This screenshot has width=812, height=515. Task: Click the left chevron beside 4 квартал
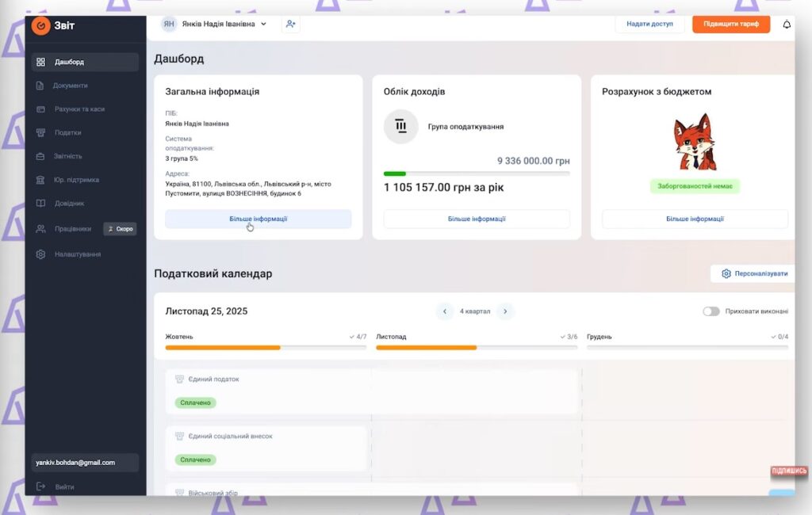point(444,311)
